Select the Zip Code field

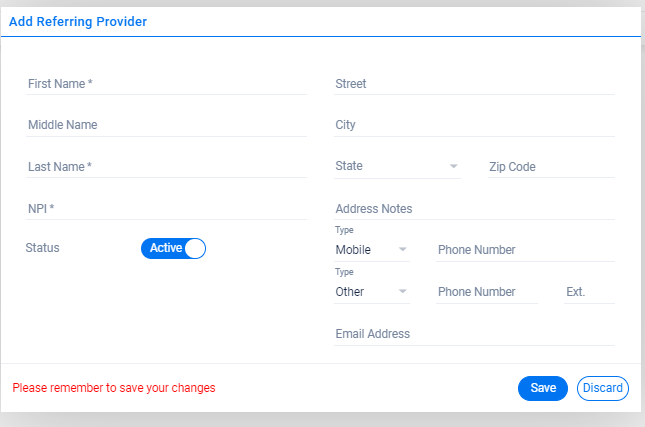551,167
